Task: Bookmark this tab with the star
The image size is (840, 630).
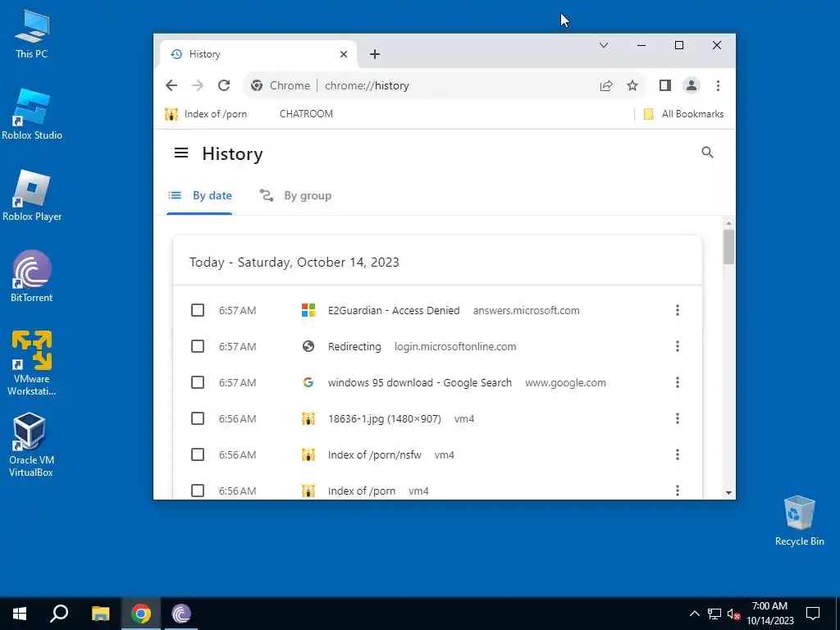Action: 632,85
